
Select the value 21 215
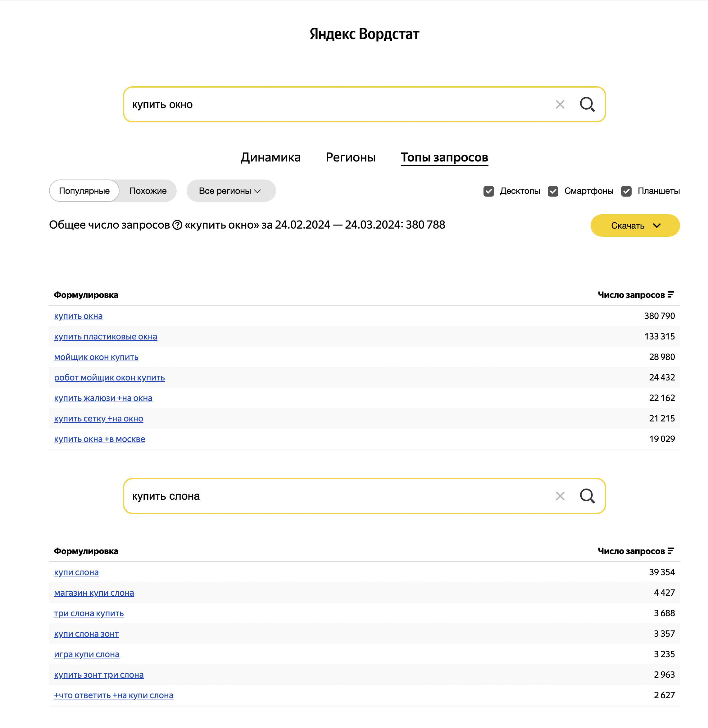coord(662,418)
